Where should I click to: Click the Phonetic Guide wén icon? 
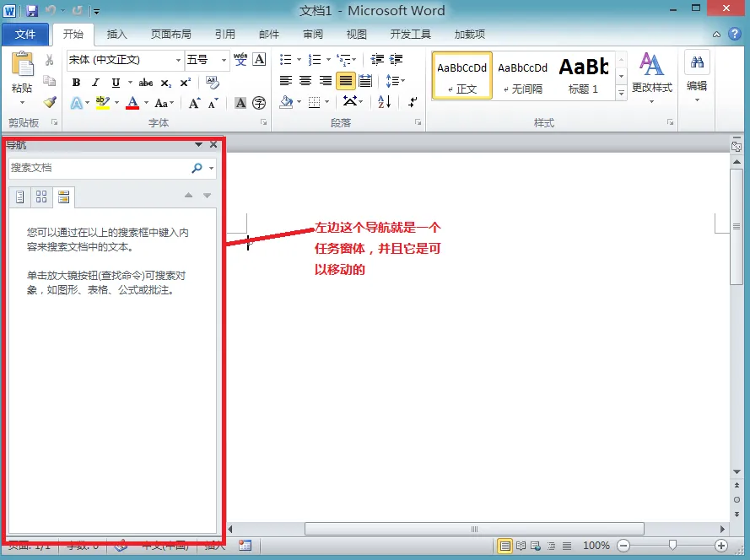point(240,59)
